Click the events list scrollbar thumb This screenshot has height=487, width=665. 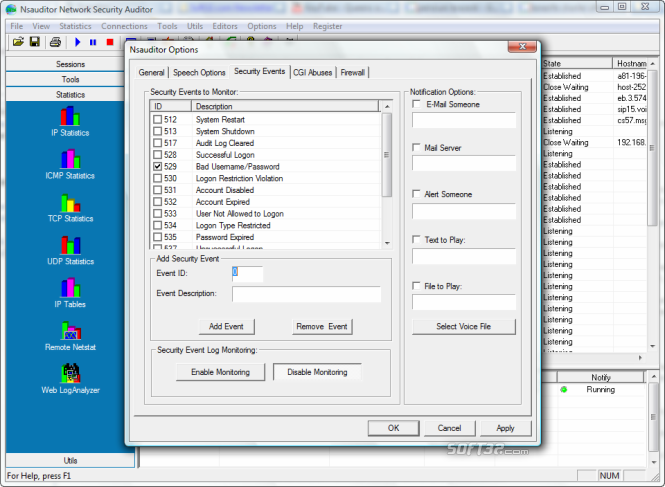point(387,155)
